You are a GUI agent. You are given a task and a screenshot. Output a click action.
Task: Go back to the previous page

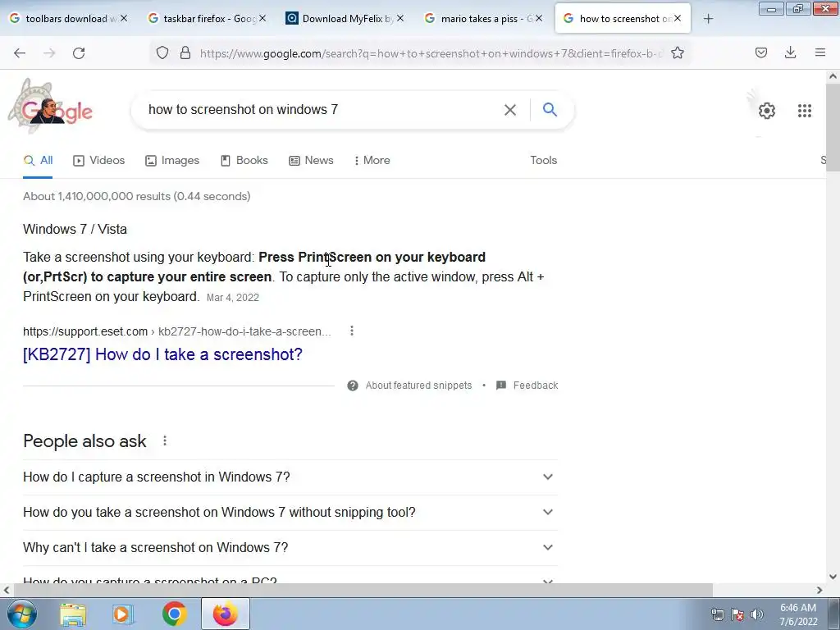20,53
